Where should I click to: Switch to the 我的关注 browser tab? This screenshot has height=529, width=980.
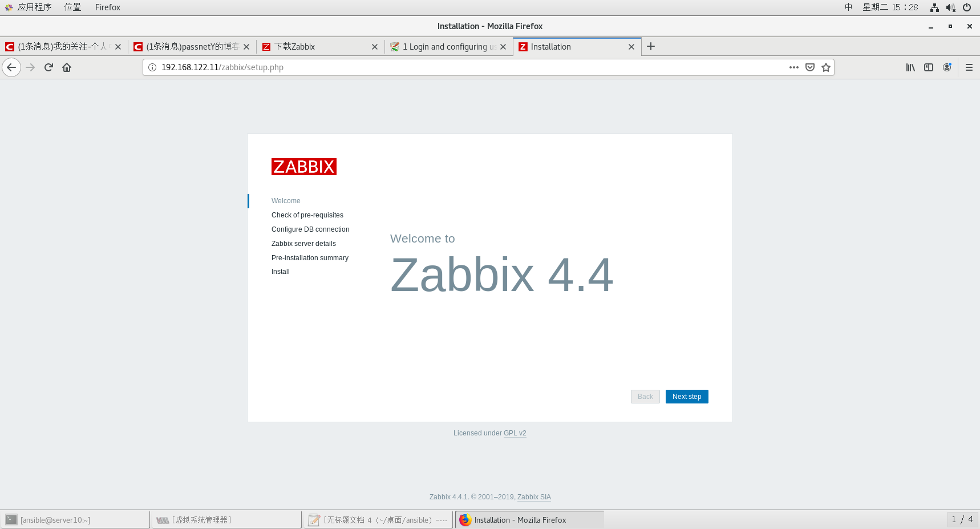click(63, 47)
